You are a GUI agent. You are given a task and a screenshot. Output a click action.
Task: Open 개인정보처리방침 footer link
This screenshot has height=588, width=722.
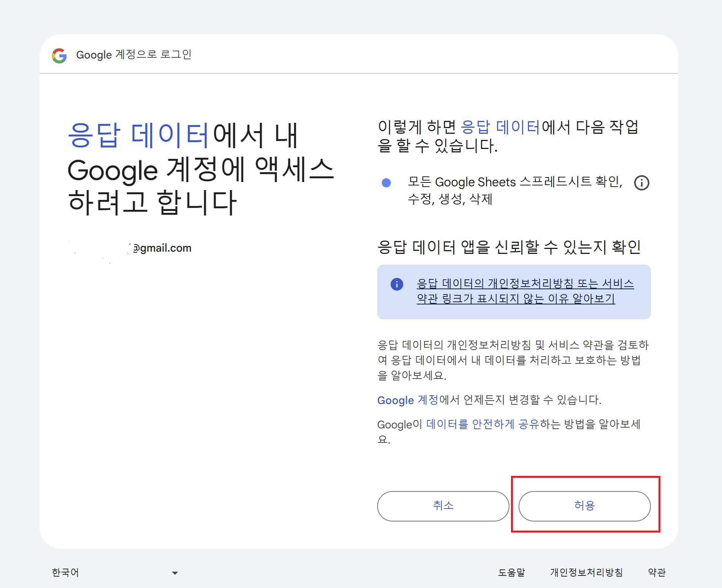[x=586, y=572]
